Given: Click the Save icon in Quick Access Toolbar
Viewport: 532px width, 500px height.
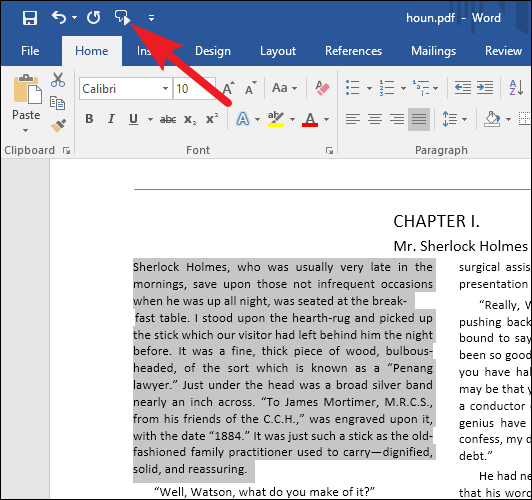Looking at the screenshot, I should 30,18.
